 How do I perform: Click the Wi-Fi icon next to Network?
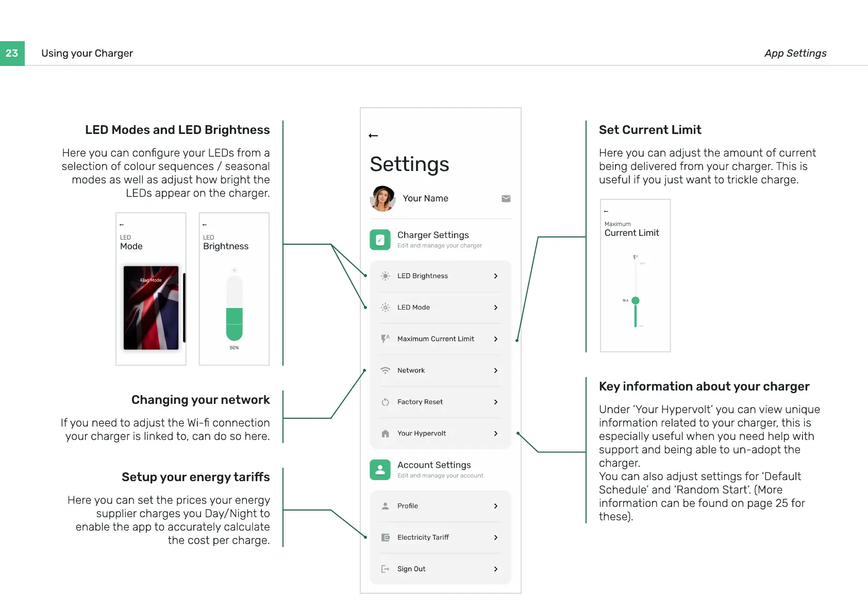coord(385,370)
